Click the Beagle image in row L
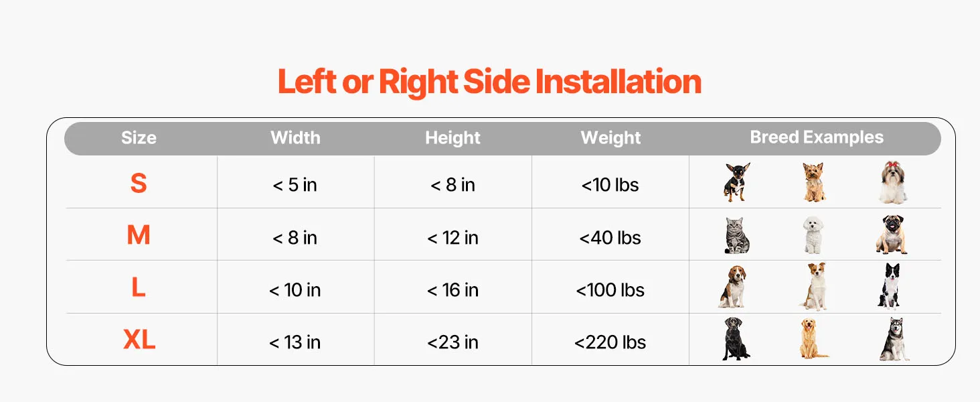Screen dimensions: 980x402 733,287
